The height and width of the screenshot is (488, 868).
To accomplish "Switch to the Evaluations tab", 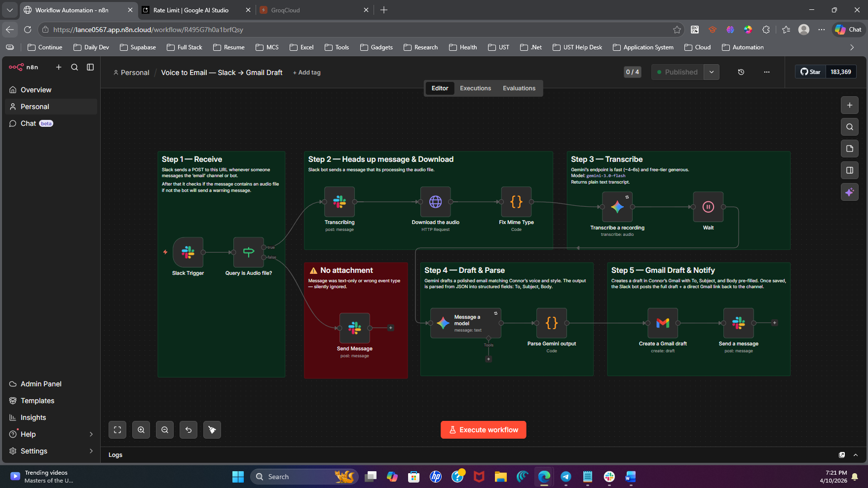I will pos(519,88).
